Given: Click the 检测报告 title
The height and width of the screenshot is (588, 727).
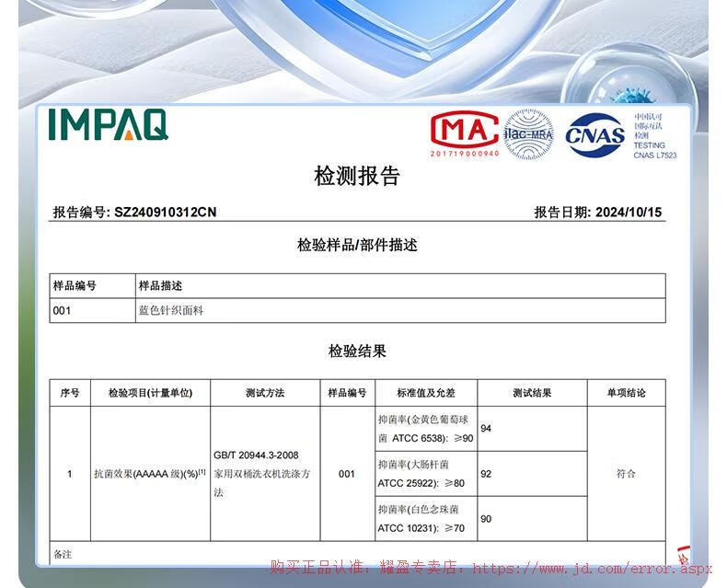Looking at the screenshot, I should [357, 176].
